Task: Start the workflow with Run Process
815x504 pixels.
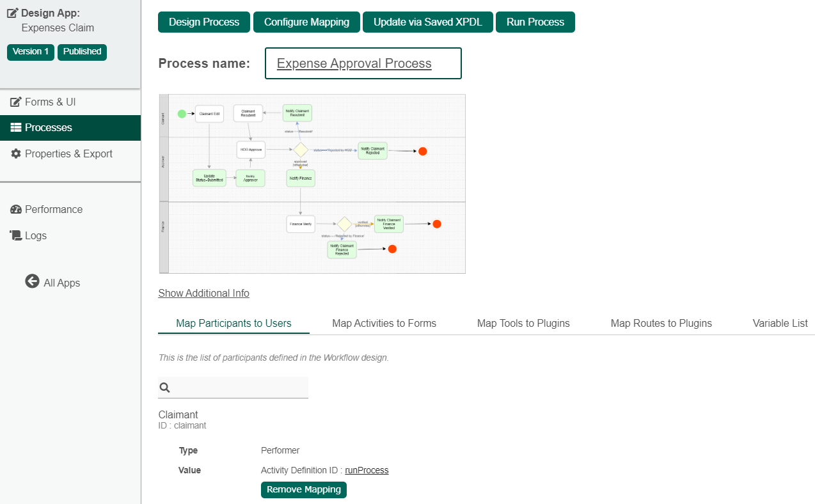Action: point(535,22)
